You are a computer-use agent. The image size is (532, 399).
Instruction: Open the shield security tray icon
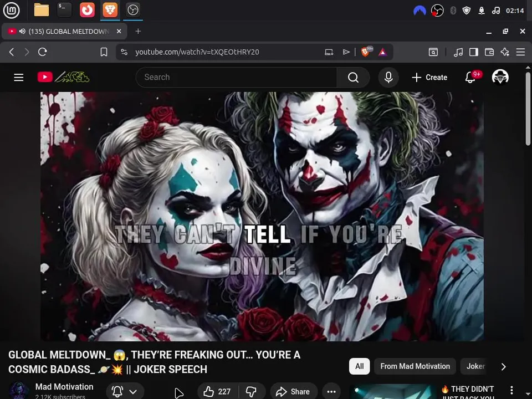coord(467,11)
